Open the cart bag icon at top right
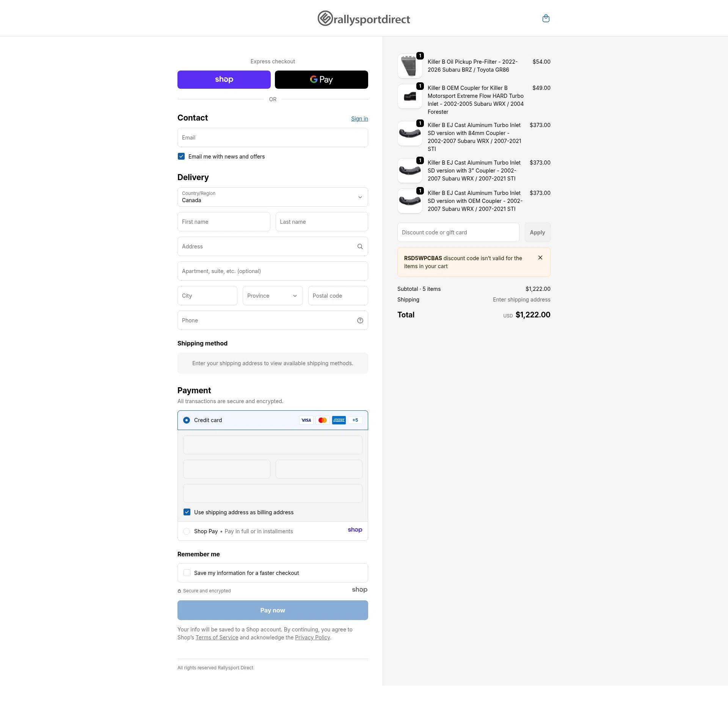This screenshot has width=728, height=716. coord(546,18)
